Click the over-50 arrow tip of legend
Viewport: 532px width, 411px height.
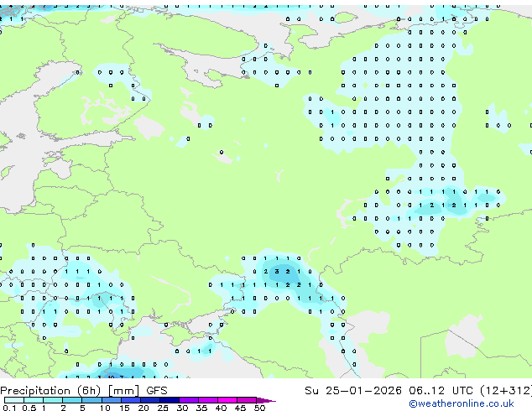click(266, 400)
